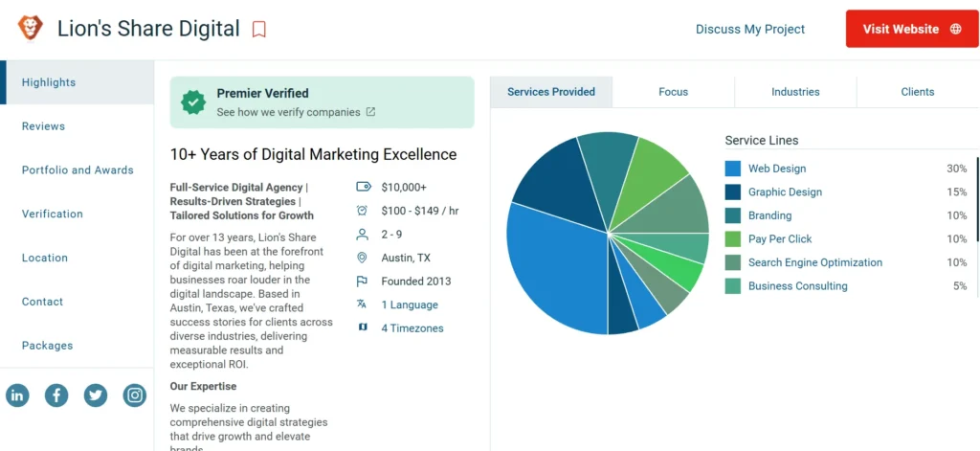Open the Facebook social icon

(56, 395)
